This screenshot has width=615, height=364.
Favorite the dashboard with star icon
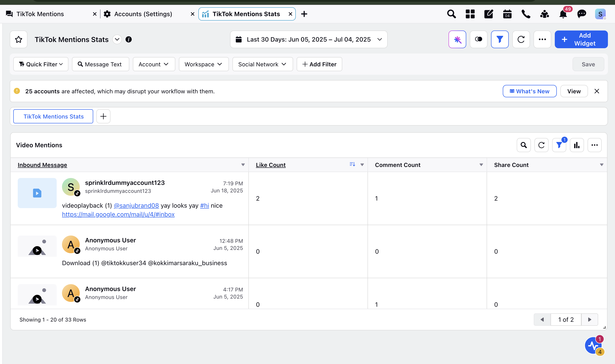pyautogui.click(x=19, y=39)
